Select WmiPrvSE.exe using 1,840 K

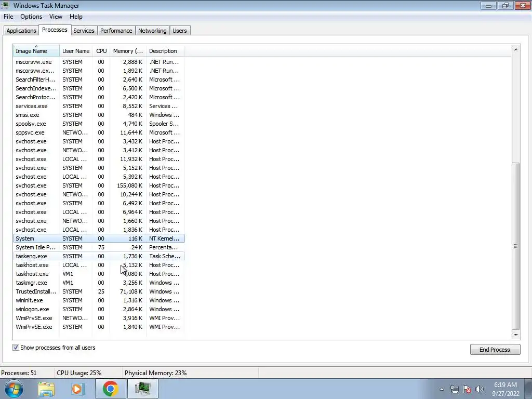[99, 327]
